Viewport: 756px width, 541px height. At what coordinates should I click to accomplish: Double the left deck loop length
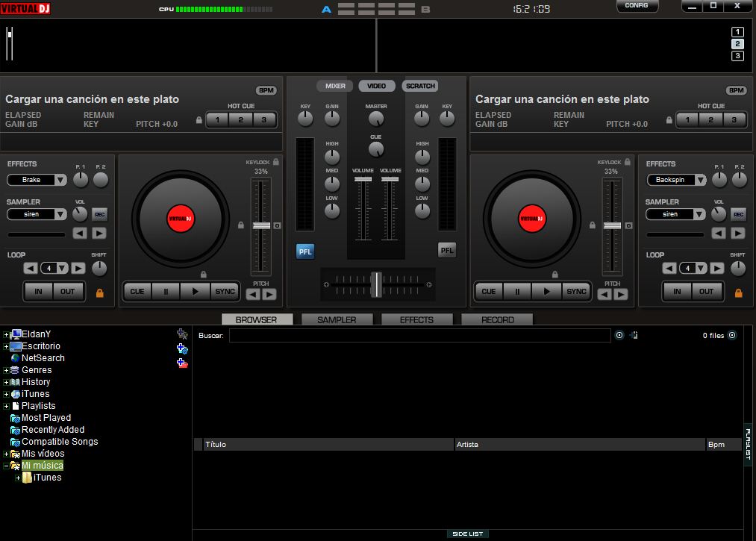click(x=78, y=268)
